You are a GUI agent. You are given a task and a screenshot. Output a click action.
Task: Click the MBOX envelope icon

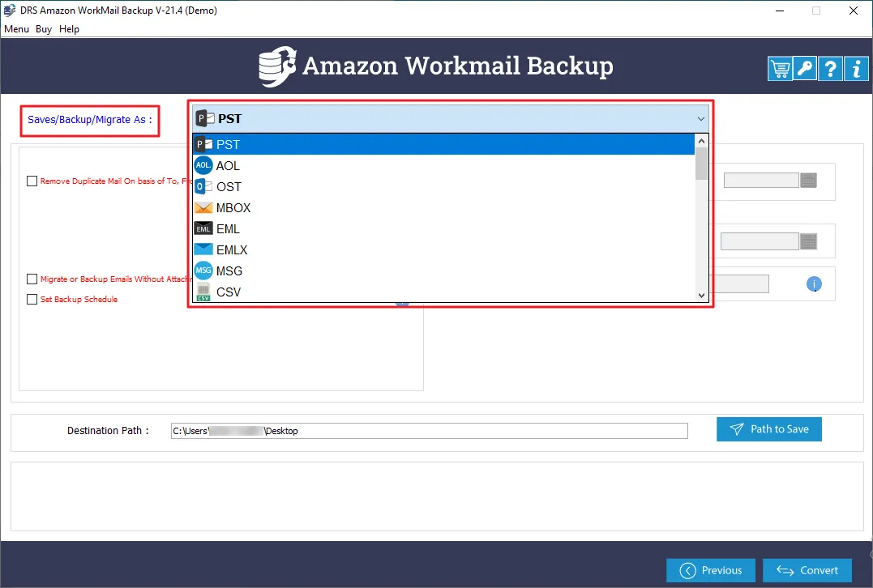click(x=203, y=207)
